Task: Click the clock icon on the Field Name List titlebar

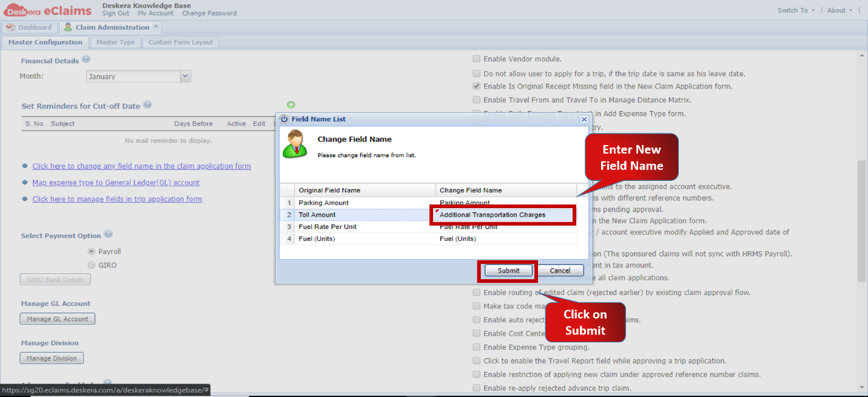Action: (x=283, y=119)
